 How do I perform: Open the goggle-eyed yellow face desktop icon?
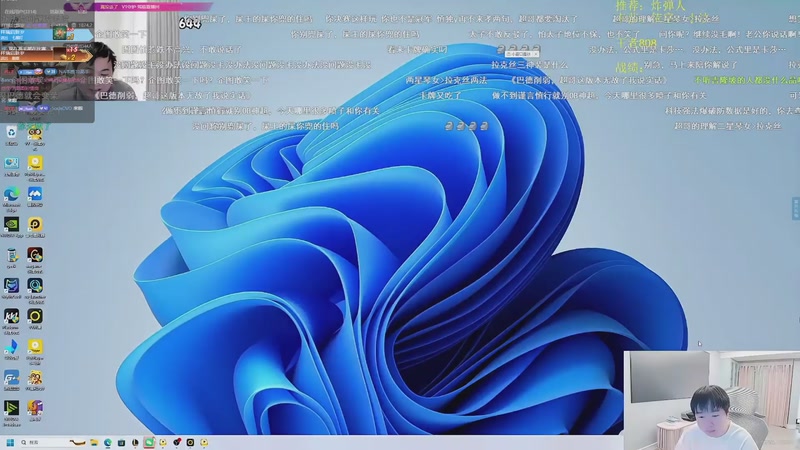point(35,134)
